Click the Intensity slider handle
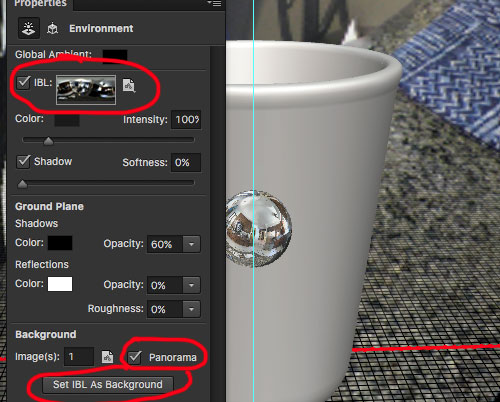 [x=48, y=141]
